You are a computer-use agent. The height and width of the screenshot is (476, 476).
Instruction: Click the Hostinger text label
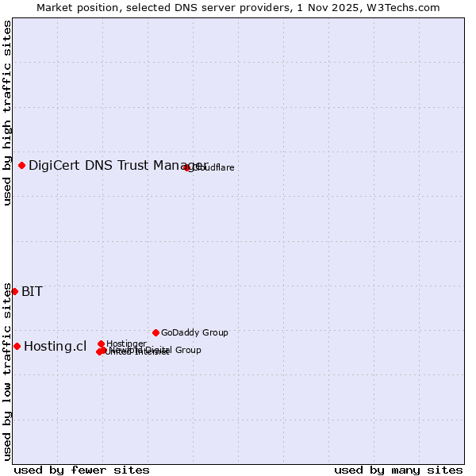click(x=126, y=344)
